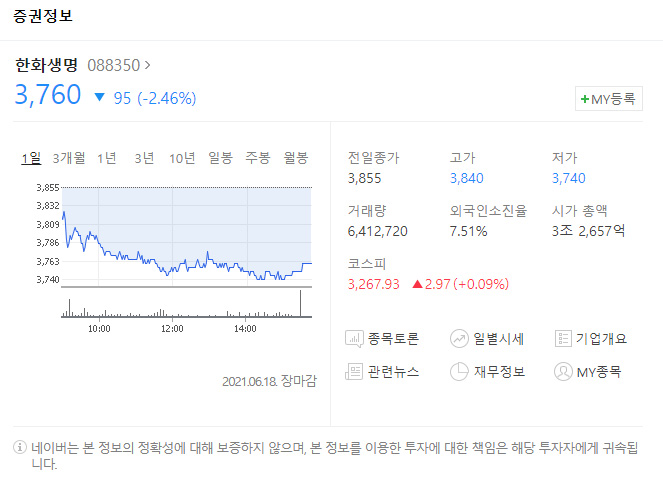The width and height of the screenshot is (663, 487).
Task: Open stock details via chevron after 088350
Action: 147,65
